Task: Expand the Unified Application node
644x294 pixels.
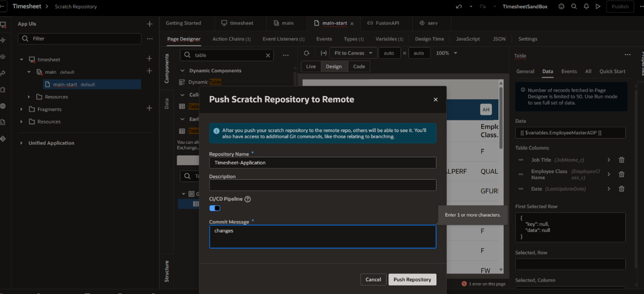Action: 21,143
